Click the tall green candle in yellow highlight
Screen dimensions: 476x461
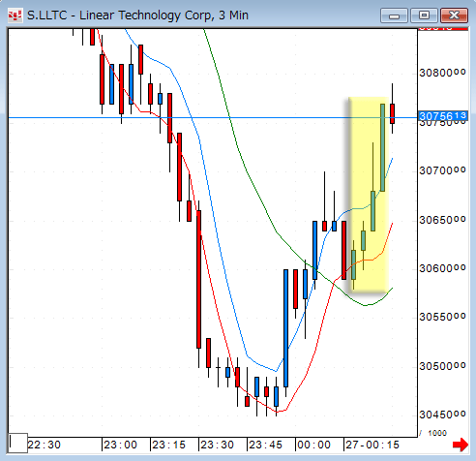pyautogui.click(x=382, y=147)
